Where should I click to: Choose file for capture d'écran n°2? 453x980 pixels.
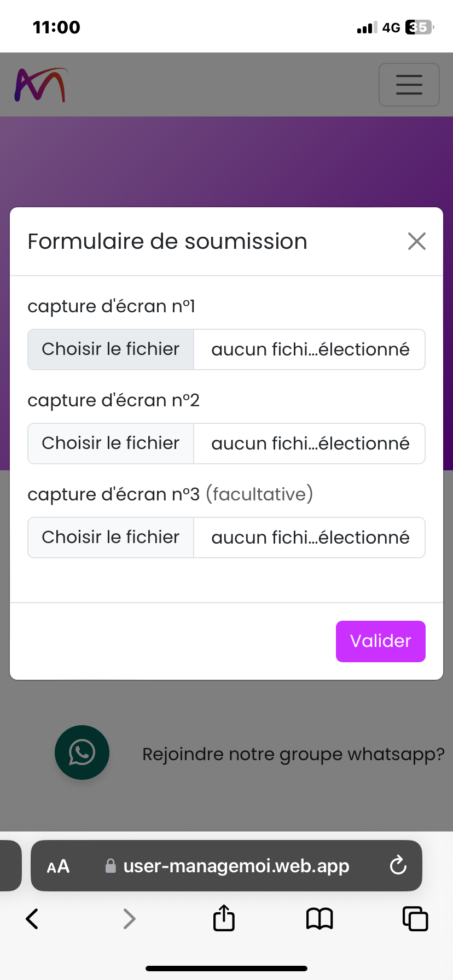coord(111,444)
